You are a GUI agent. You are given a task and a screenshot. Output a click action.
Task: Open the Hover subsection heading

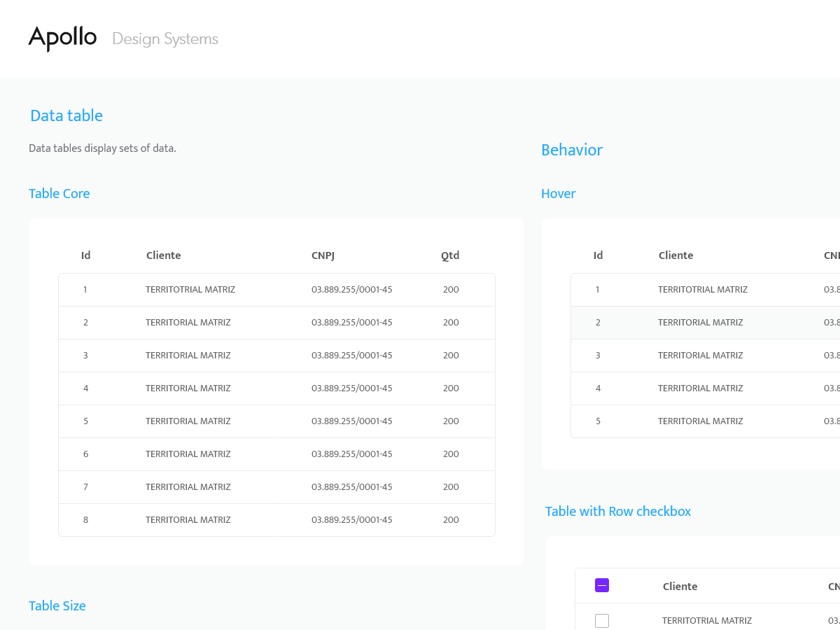click(558, 193)
